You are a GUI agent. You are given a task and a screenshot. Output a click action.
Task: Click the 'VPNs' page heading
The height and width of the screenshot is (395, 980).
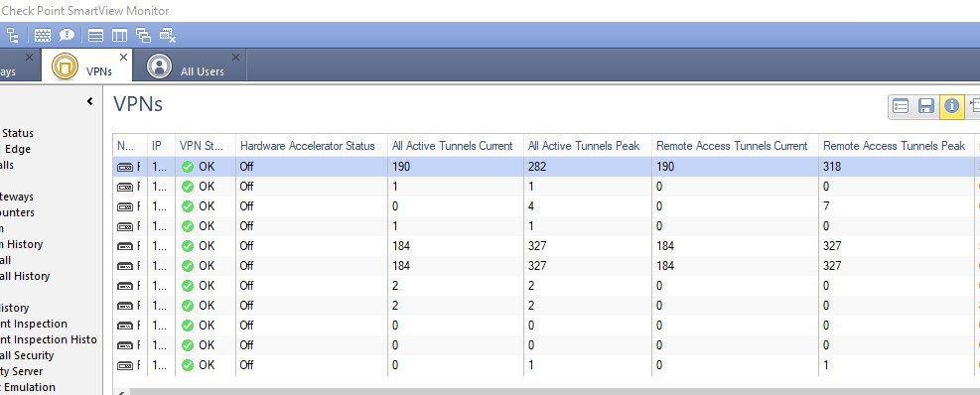pos(138,104)
